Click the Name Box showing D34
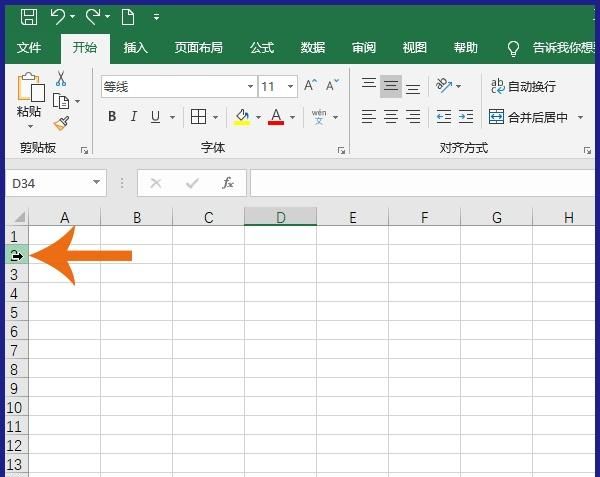Viewport: 600px width, 477px height. [x=48, y=183]
